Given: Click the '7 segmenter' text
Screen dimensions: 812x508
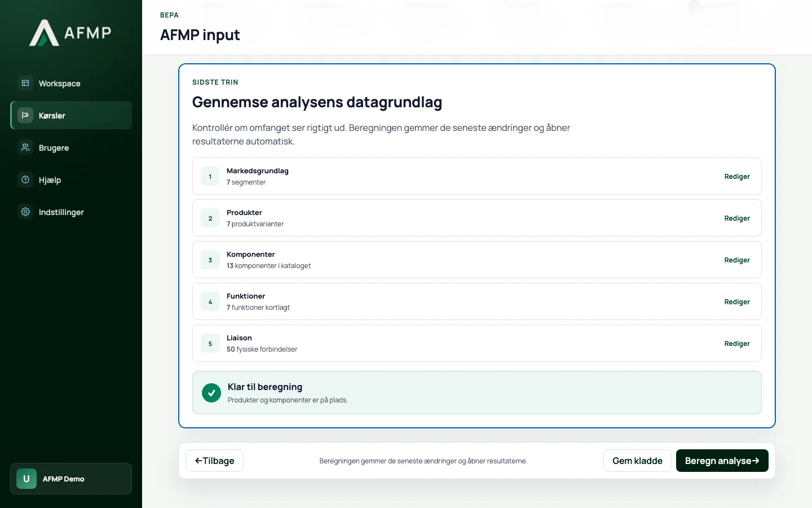Looking at the screenshot, I should pyautogui.click(x=246, y=182).
